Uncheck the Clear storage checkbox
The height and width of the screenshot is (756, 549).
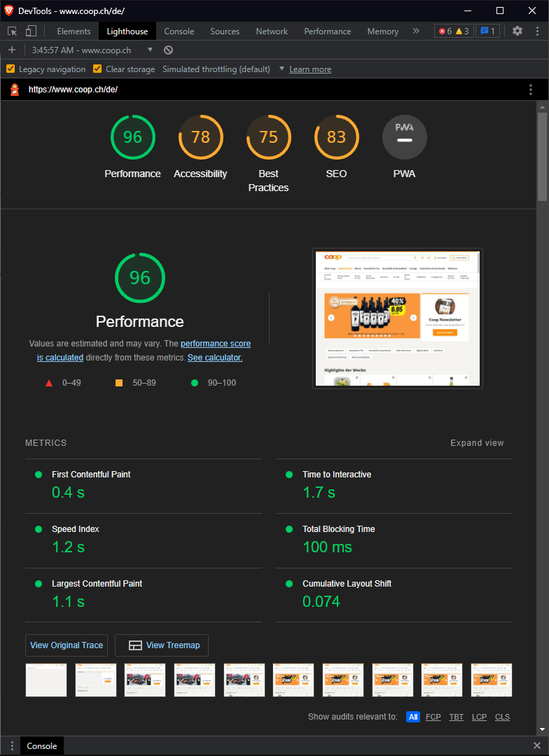[97, 69]
